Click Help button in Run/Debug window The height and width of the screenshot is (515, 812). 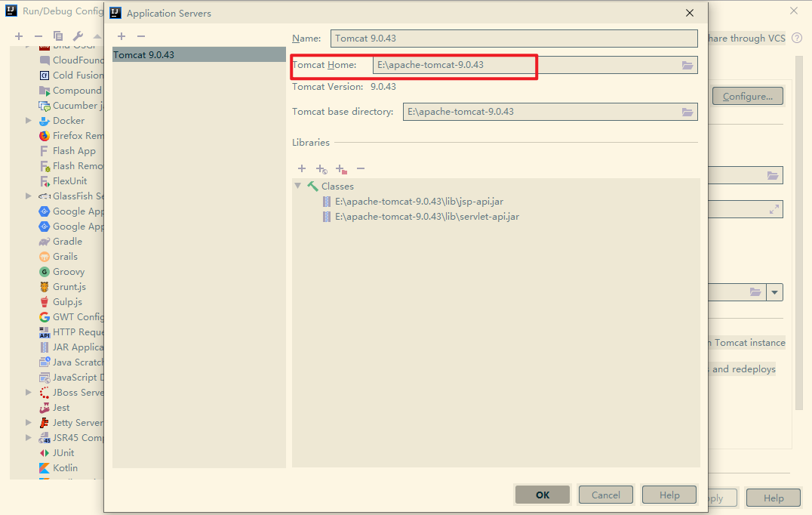click(774, 498)
